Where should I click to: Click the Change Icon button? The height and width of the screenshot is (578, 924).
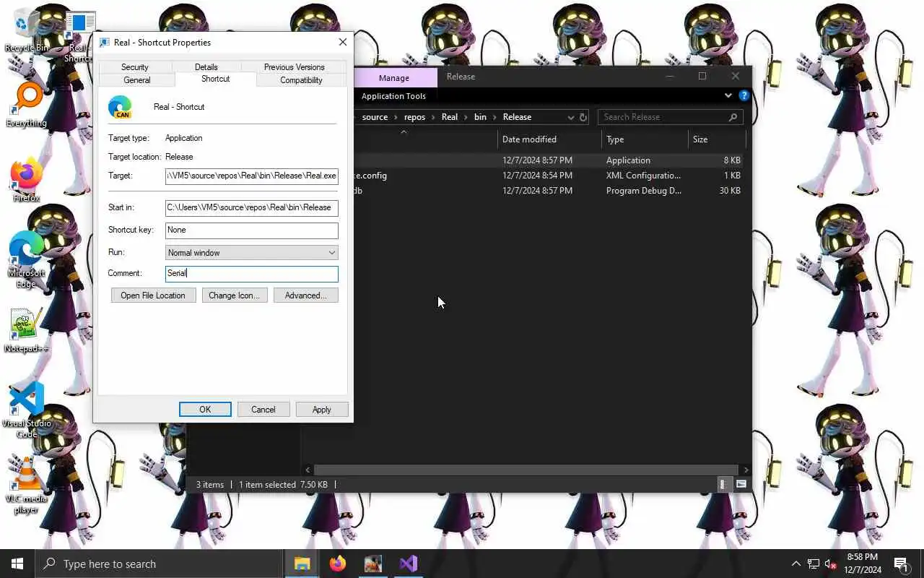[234, 296]
